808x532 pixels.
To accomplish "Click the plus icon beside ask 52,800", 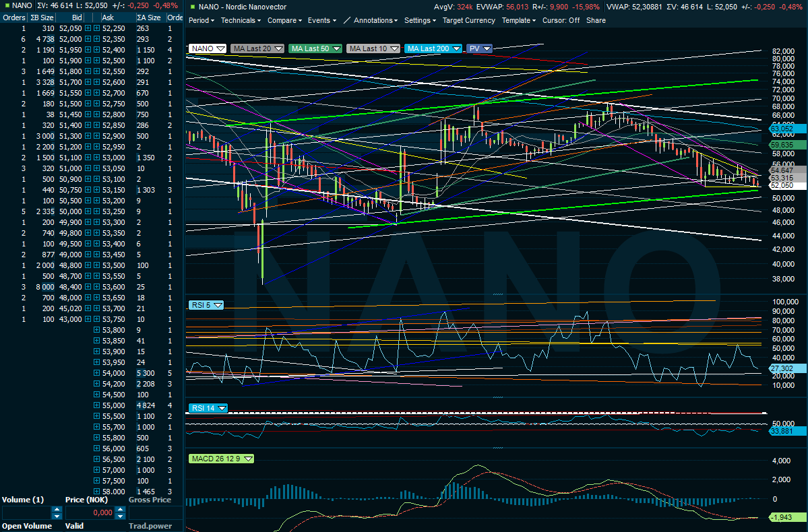I will pos(96,114).
